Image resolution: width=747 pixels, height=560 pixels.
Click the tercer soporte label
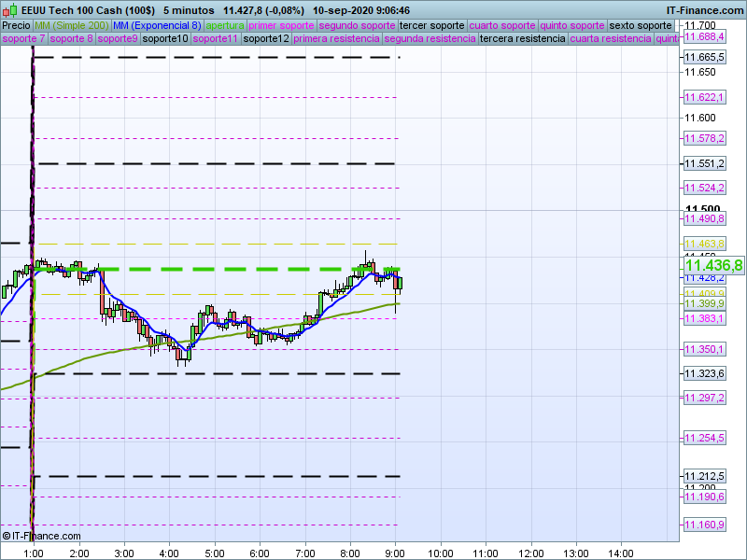click(x=432, y=25)
